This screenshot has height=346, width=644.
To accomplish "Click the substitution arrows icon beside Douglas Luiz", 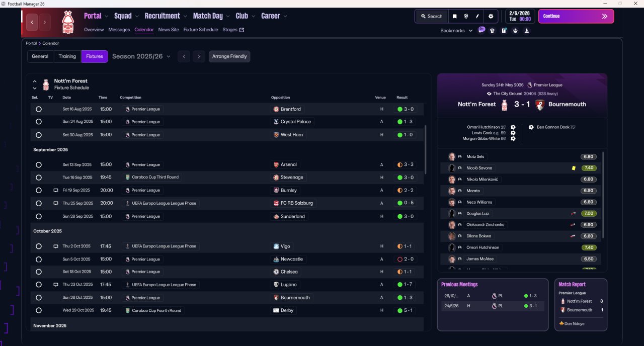I will point(573,214).
